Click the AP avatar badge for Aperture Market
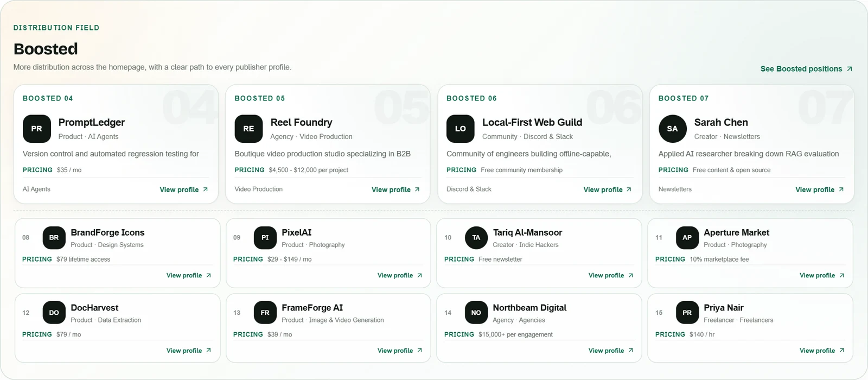868x380 pixels. pos(687,238)
